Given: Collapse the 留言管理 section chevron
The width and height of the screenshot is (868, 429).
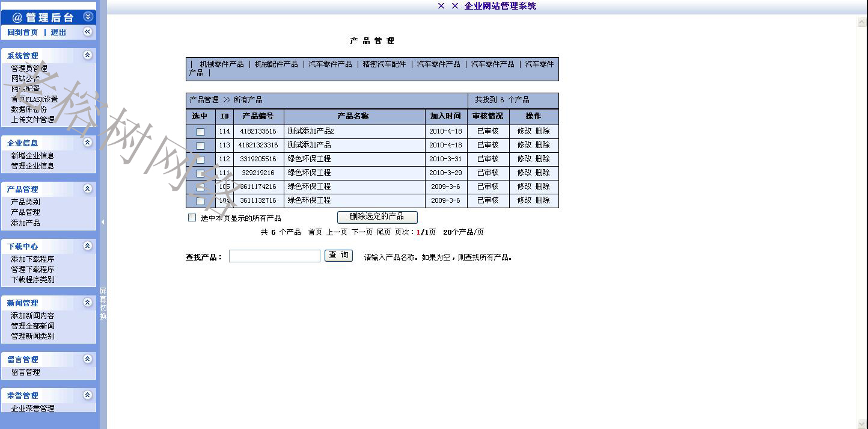Looking at the screenshot, I should tap(88, 359).
